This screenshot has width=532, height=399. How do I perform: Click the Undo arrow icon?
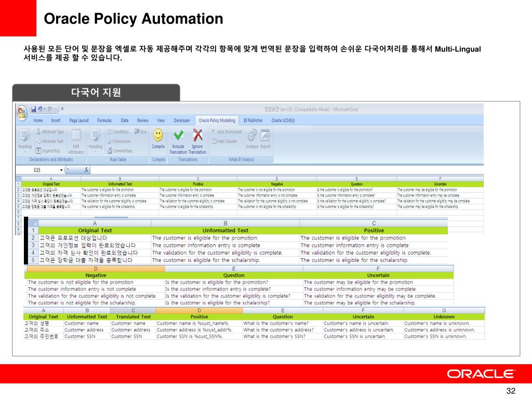point(41,109)
